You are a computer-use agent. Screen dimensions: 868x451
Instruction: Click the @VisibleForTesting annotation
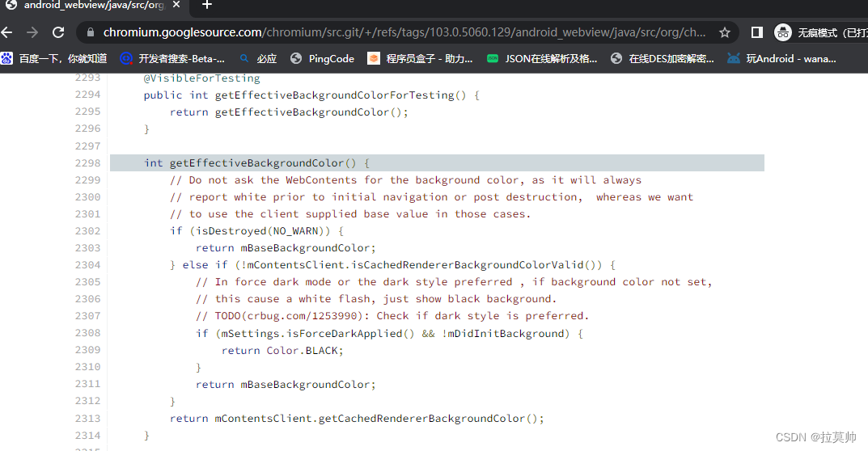tap(201, 78)
